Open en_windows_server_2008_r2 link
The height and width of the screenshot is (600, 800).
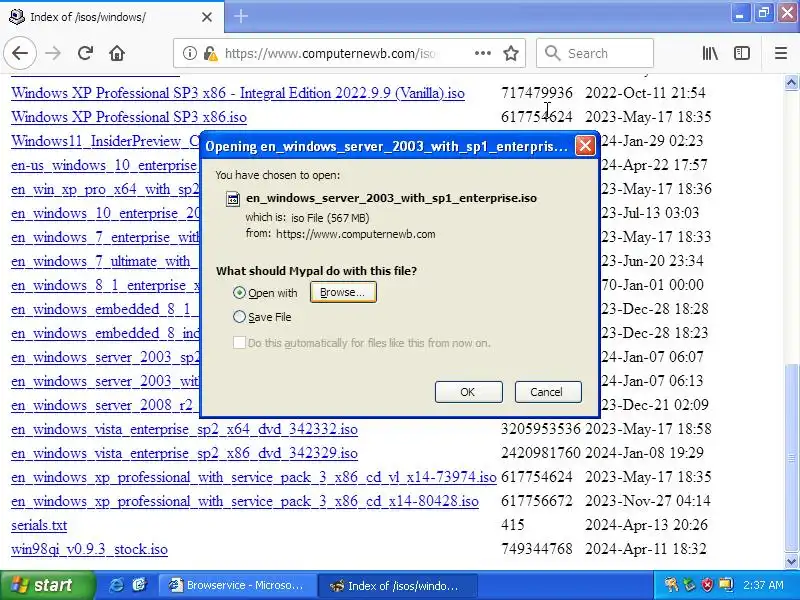105,405
